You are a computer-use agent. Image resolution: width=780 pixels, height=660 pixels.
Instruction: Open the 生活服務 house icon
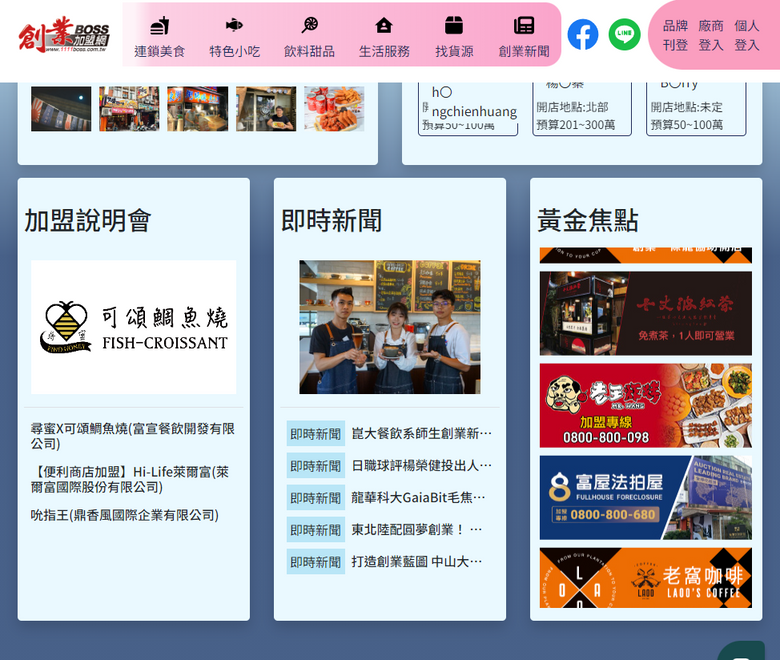pos(384,25)
